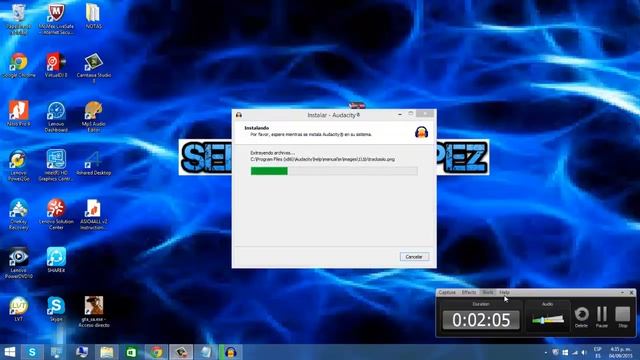The width and height of the screenshot is (640, 360).
Task: Open OneKey Recovery desktop shortcut
Action: [x=18, y=214]
